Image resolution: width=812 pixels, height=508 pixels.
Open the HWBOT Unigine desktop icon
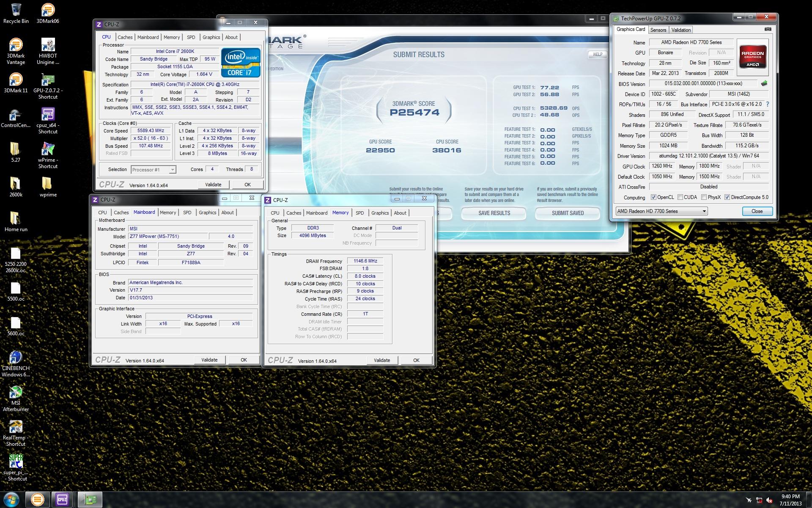coord(48,52)
